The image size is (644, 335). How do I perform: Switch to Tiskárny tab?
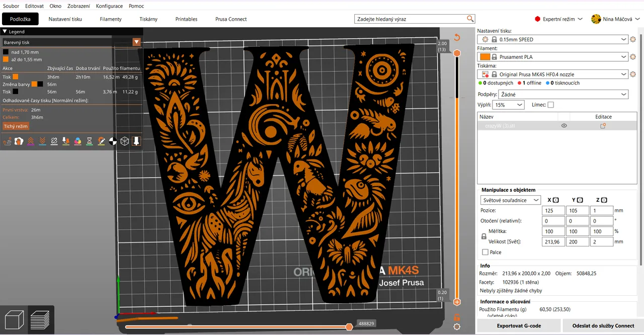[148, 19]
